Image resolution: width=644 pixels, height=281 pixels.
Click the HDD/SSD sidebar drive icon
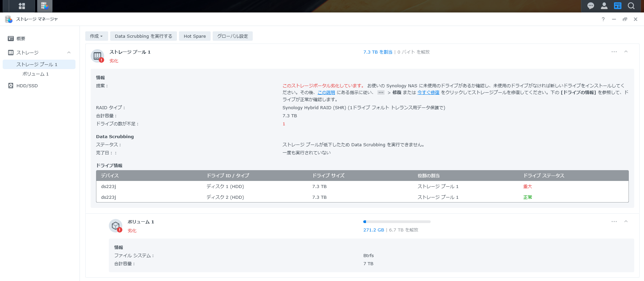pos(11,86)
